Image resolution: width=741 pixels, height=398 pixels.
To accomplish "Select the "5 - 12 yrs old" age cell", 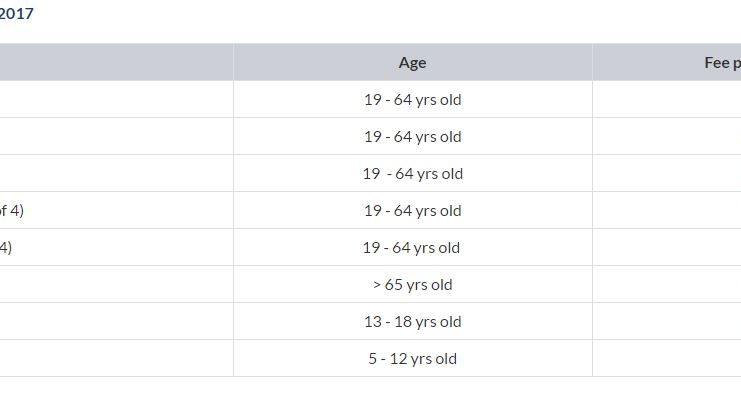I will (x=413, y=358).
